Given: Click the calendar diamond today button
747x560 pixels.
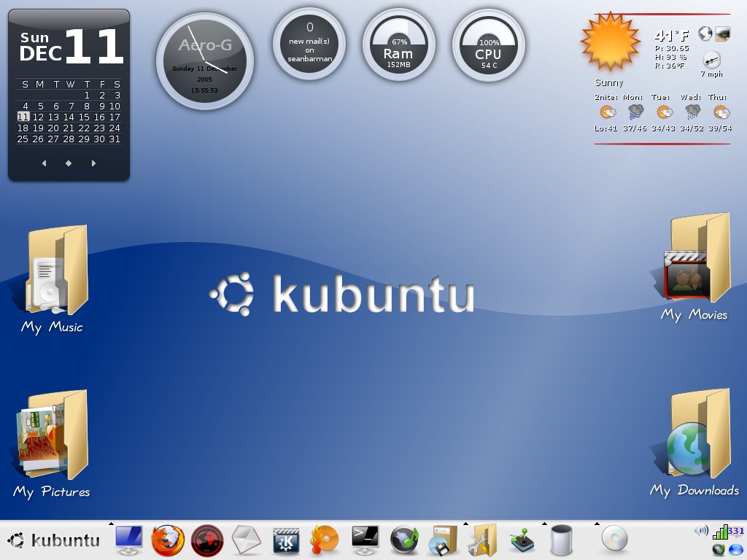Looking at the screenshot, I should [x=69, y=163].
